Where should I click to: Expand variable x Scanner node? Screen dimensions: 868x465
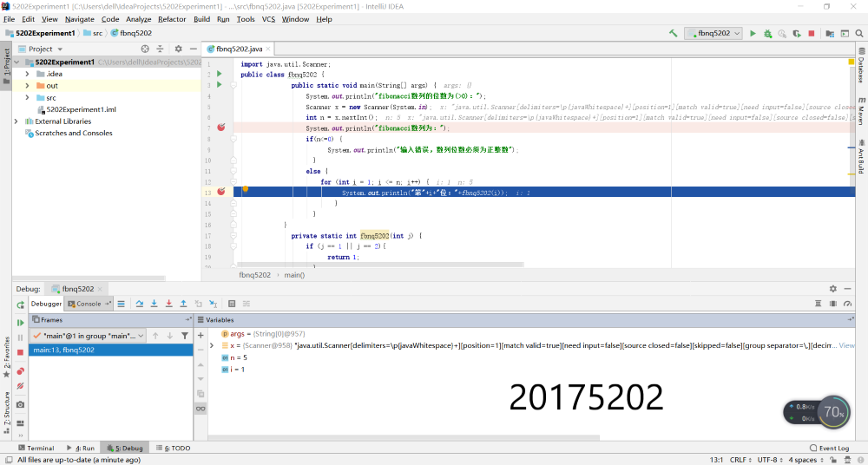pos(212,345)
